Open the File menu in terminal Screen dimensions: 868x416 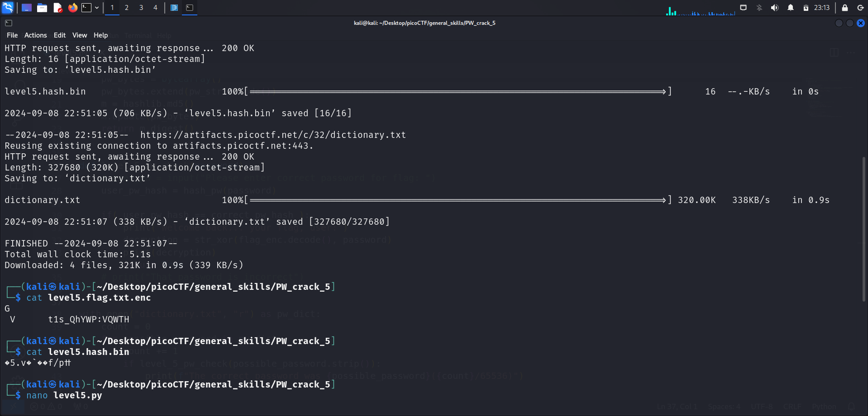12,35
